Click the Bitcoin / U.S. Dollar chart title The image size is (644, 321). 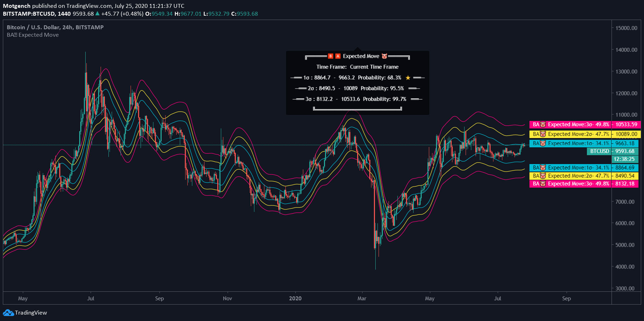point(55,27)
